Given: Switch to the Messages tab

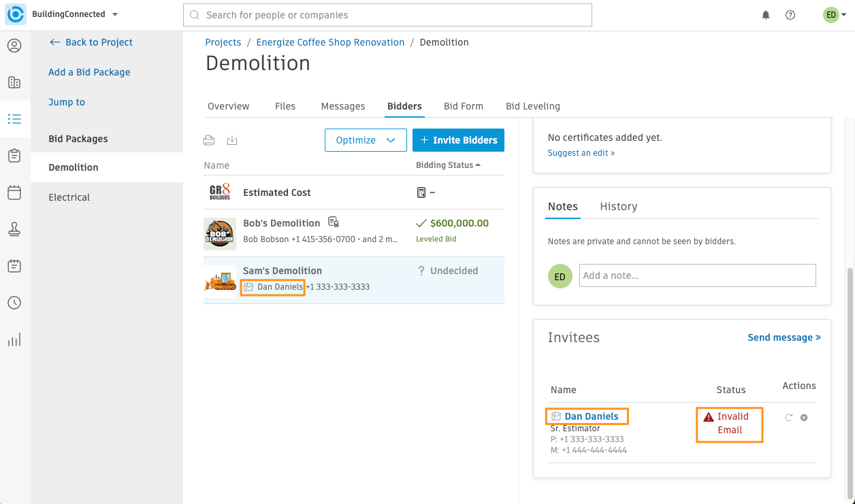Looking at the screenshot, I should coord(343,106).
